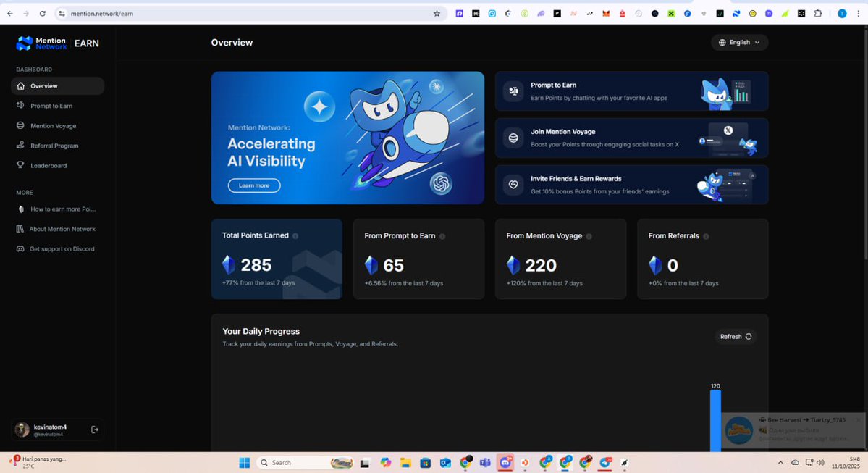Click site info icon in address bar
The image size is (868, 473).
click(62, 13)
